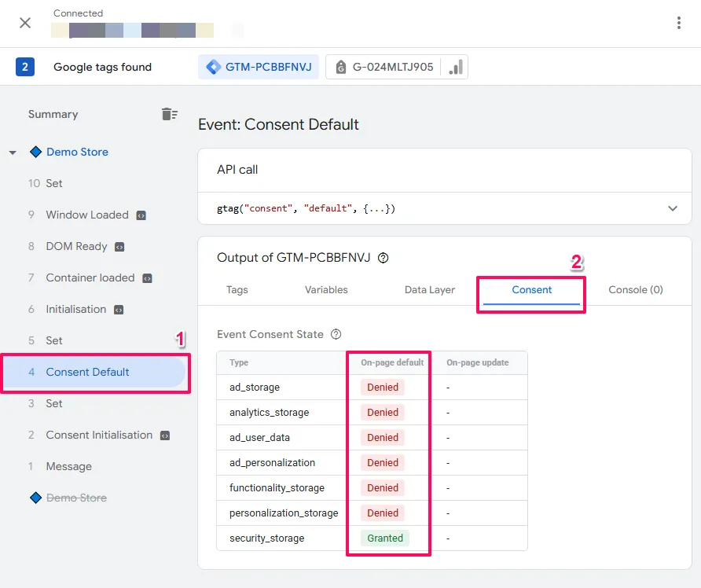
Task: Open the Console tab
Action: coord(635,289)
